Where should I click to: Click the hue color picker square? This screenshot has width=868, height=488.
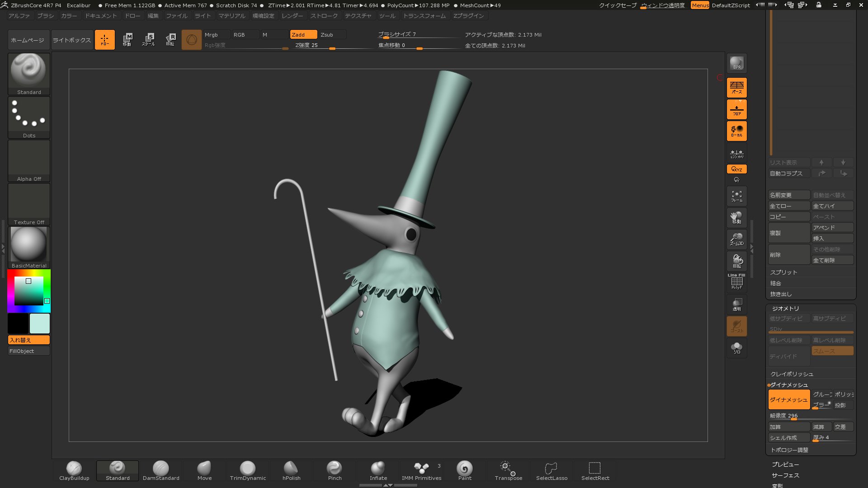pyautogui.click(x=29, y=291)
